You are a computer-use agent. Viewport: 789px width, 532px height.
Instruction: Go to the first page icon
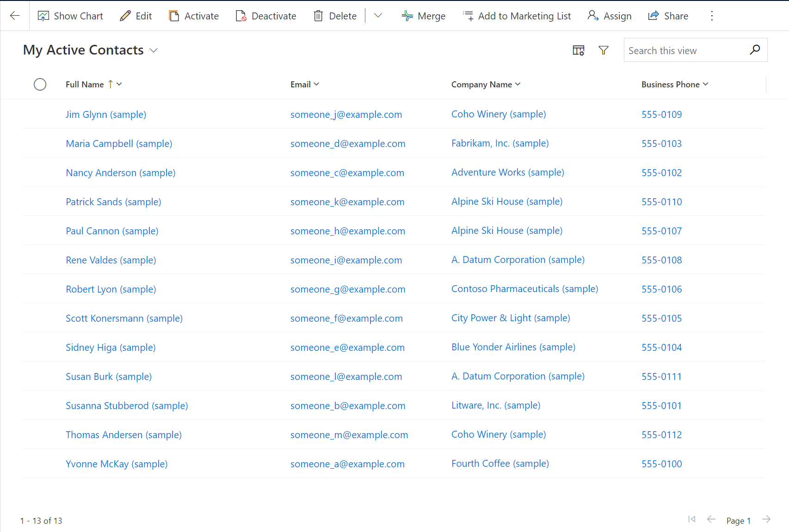[x=692, y=519]
